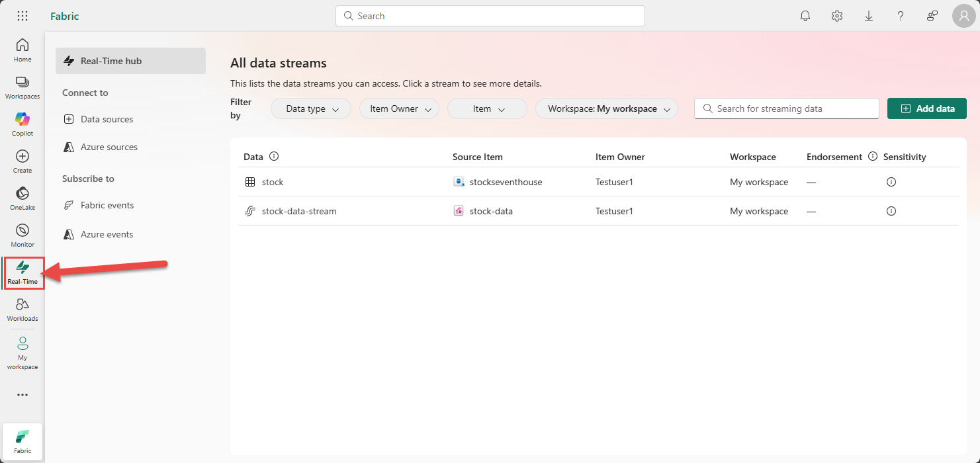Viewport: 980px width, 463px height.
Task: Click the Workspace column header
Action: coord(753,157)
